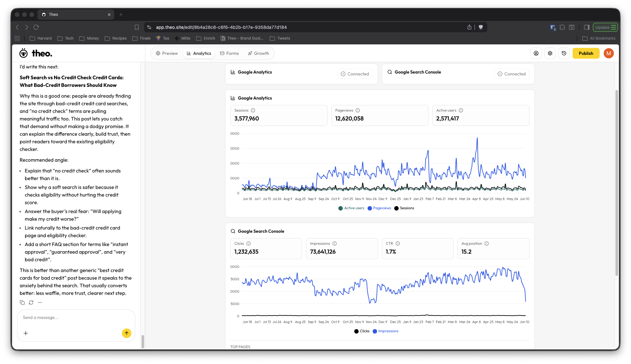
Task: Open the Tea bookmark
Action: [x=163, y=38]
